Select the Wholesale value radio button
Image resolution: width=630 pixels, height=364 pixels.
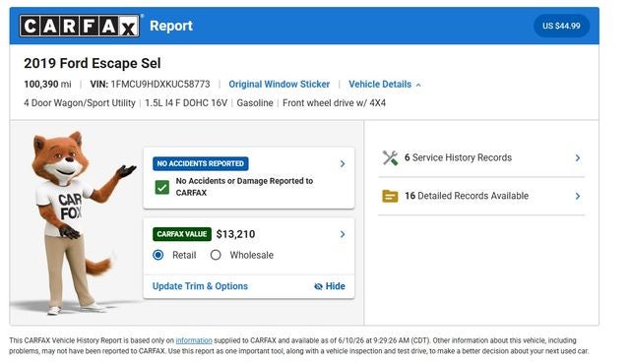[216, 255]
